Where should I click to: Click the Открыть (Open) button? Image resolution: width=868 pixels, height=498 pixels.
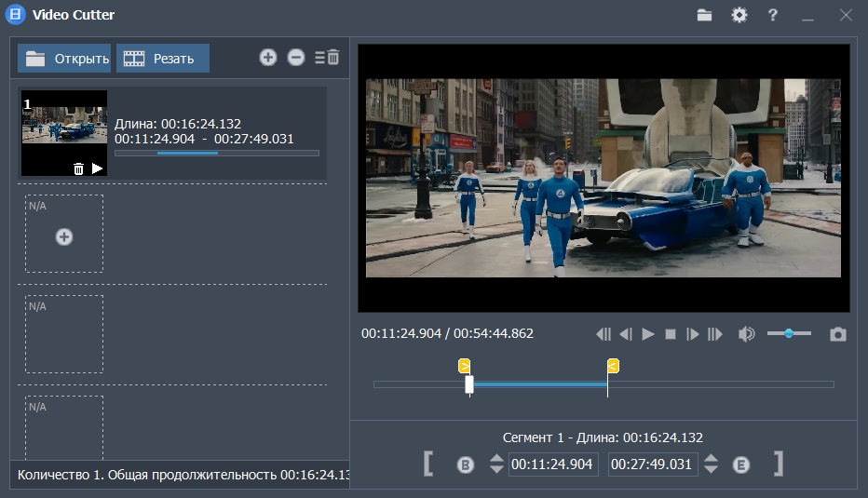pos(64,59)
